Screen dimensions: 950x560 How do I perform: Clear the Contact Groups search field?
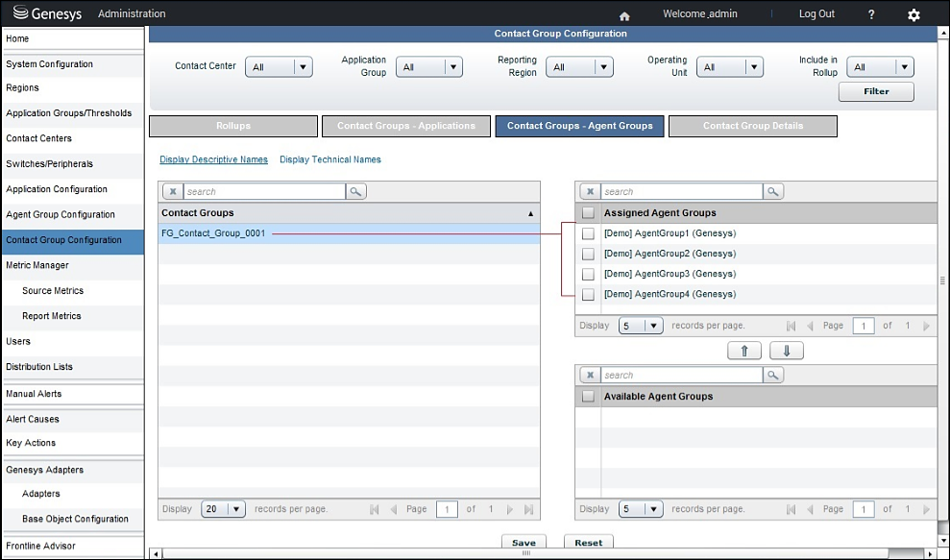173,191
